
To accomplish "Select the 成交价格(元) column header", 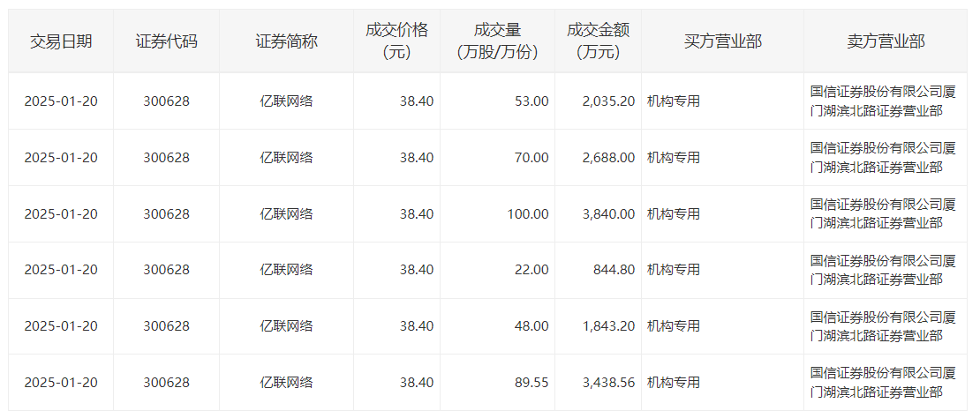I will click(396, 41).
